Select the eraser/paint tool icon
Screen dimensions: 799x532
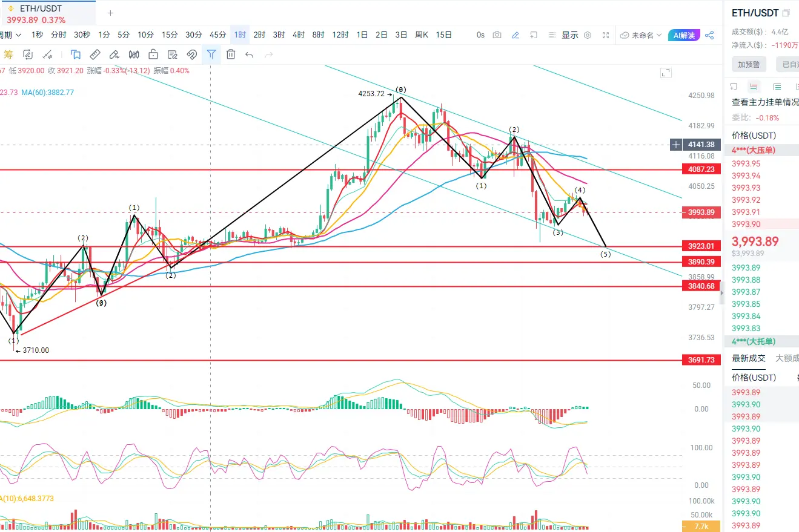pyautogui.click(x=114, y=54)
